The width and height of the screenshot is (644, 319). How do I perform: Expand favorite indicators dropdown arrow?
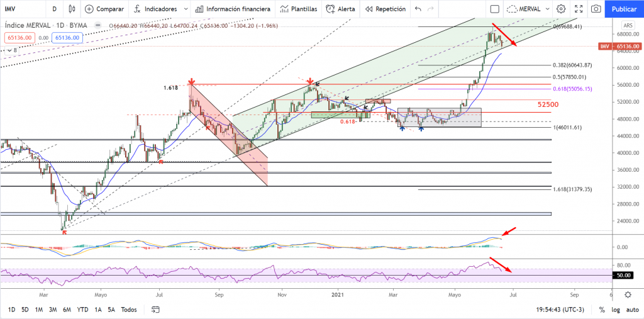pyautogui.click(x=186, y=9)
